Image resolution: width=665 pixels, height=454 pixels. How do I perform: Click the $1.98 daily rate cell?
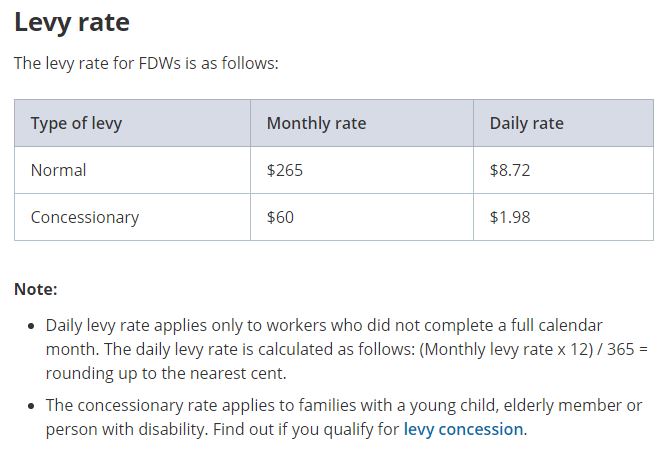click(510, 217)
